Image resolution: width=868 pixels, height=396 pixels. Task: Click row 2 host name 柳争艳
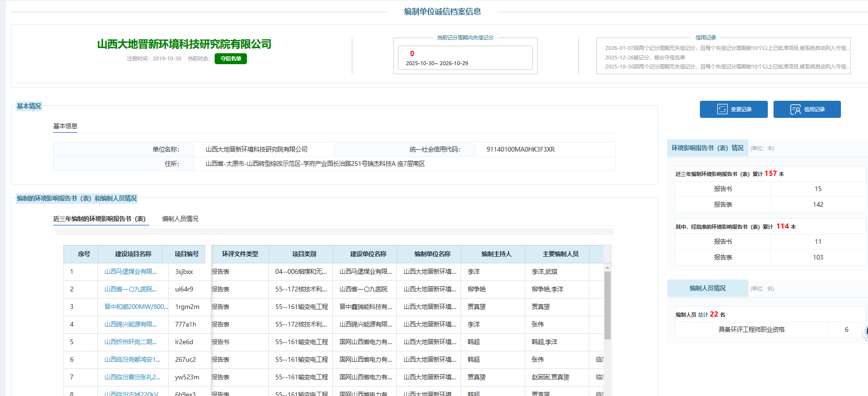point(477,289)
